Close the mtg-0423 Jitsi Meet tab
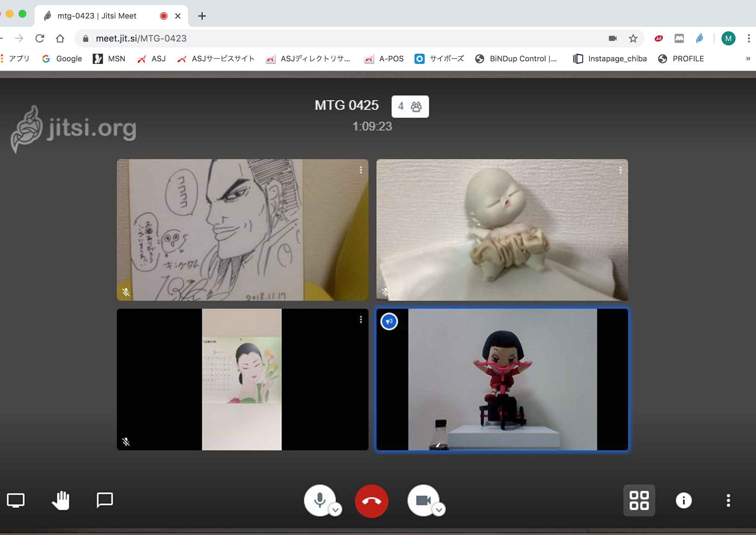The image size is (756, 535). click(x=178, y=16)
